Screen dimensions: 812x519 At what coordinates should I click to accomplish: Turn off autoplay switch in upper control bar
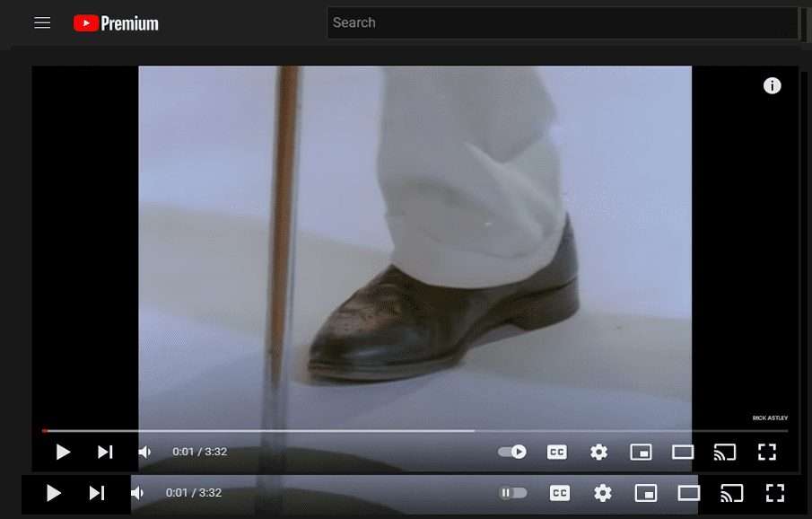[x=512, y=453]
